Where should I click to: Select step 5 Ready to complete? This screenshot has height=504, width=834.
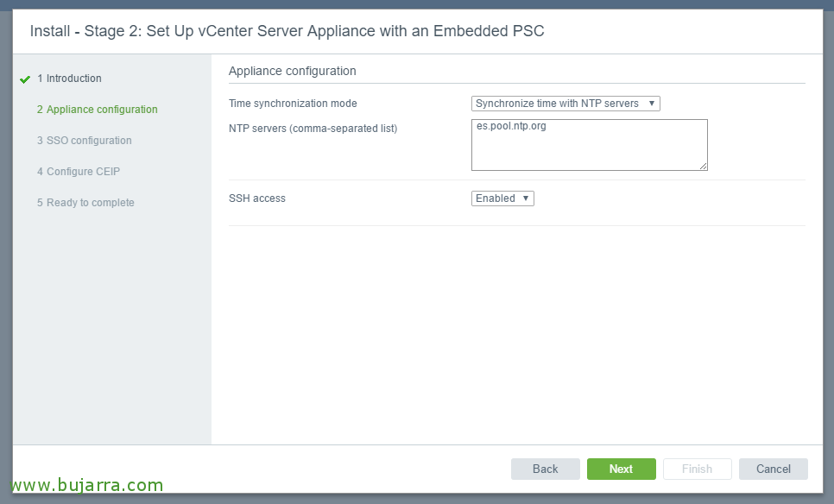(85, 203)
